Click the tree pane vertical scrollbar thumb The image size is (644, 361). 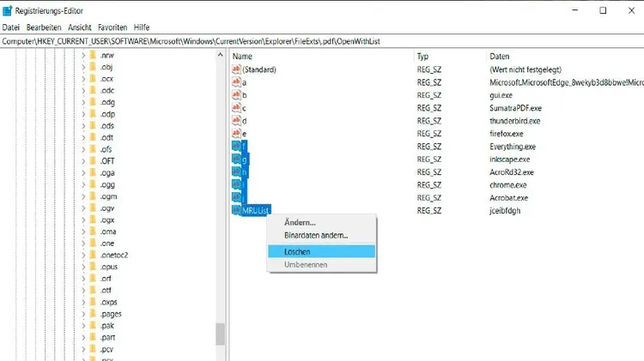pos(220,334)
